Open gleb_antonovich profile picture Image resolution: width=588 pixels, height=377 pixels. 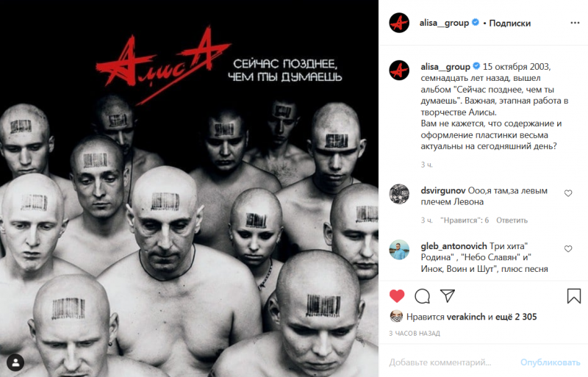(399, 250)
